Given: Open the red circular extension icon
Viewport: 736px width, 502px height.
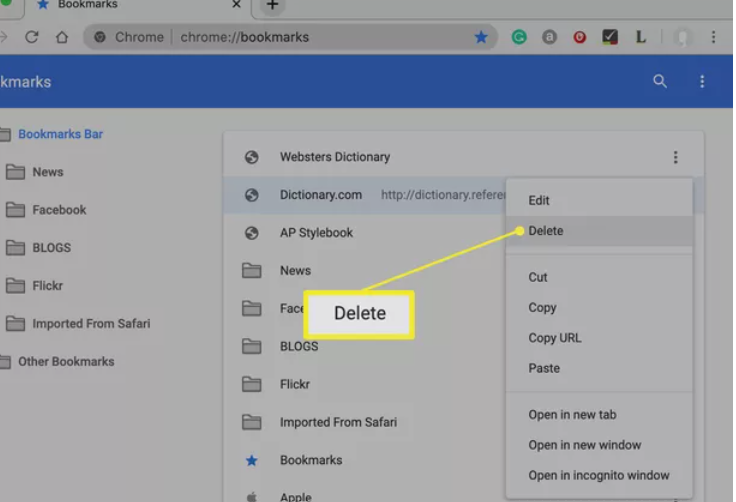Looking at the screenshot, I should click(580, 37).
